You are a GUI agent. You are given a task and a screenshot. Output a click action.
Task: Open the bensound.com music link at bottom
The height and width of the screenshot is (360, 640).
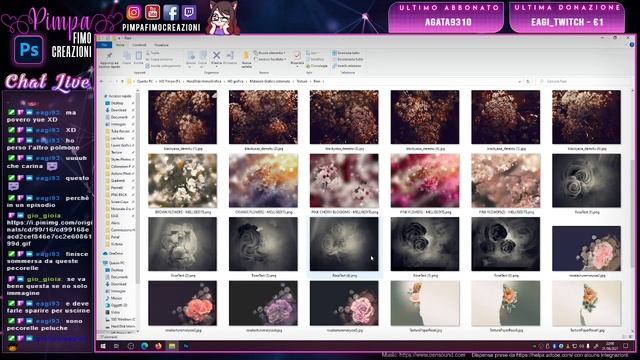pos(432,355)
